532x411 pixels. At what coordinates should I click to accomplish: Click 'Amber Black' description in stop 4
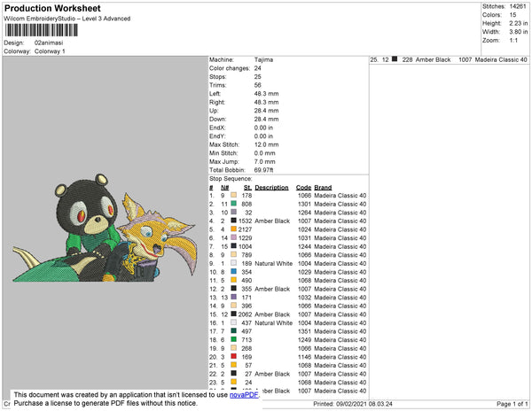pyautogui.click(x=272, y=221)
